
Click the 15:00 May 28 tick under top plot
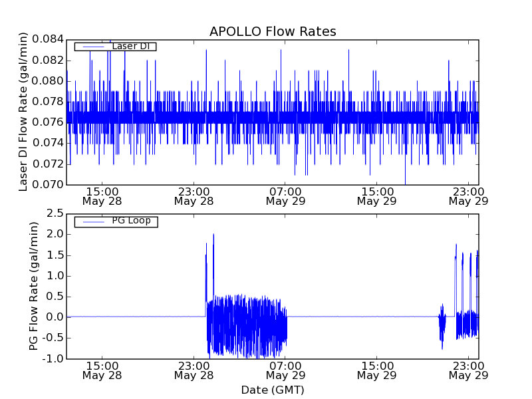102,196
